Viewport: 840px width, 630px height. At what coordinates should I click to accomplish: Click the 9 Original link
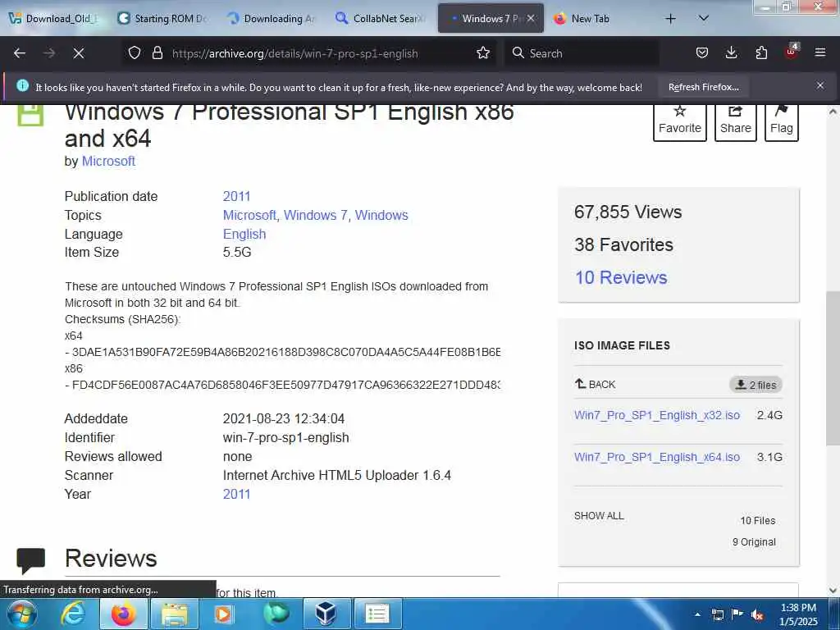coord(754,542)
